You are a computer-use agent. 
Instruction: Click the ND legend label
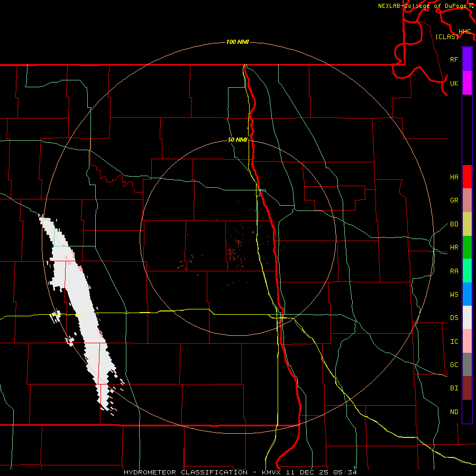(454, 412)
